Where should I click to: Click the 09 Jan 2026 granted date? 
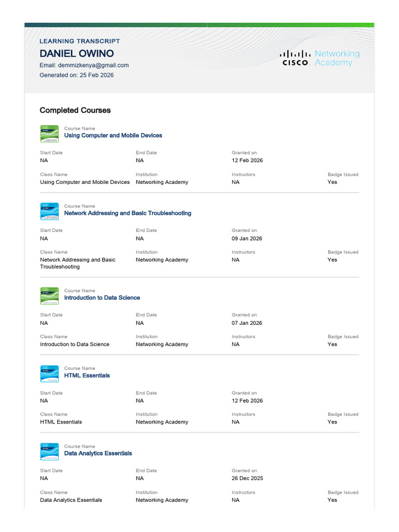(247, 239)
